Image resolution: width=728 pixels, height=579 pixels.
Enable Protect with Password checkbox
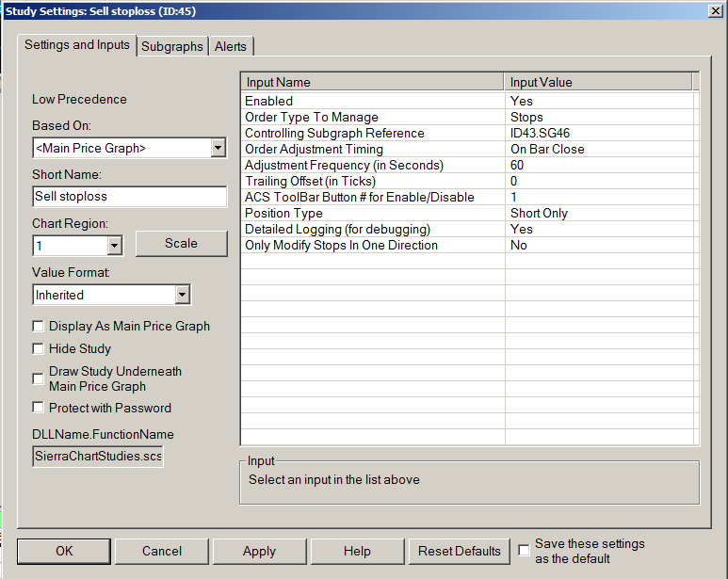pos(38,408)
